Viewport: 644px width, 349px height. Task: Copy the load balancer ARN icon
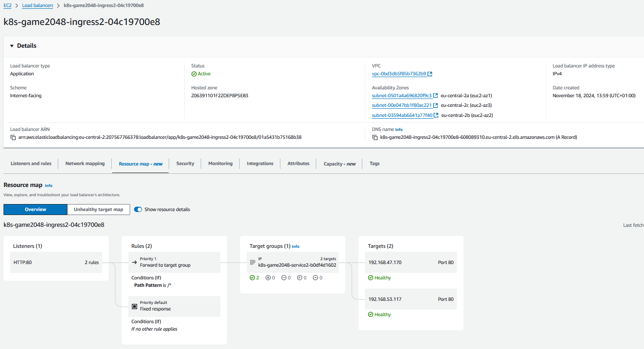click(13, 137)
